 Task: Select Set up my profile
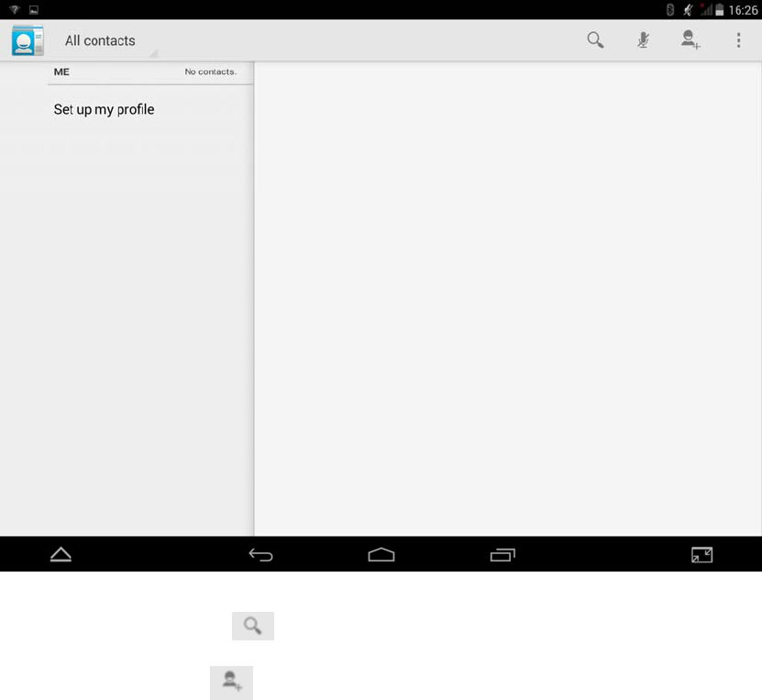[104, 109]
